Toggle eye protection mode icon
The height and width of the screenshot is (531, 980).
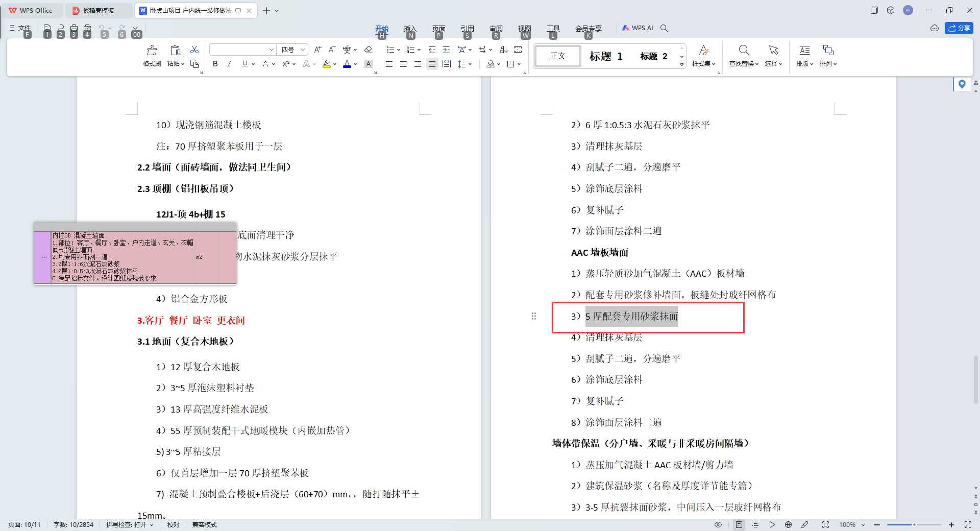tap(718, 524)
